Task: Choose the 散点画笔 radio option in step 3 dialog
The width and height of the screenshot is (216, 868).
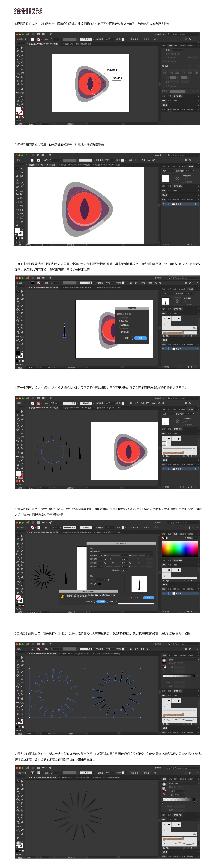Action: pyautogui.click(x=124, y=321)
